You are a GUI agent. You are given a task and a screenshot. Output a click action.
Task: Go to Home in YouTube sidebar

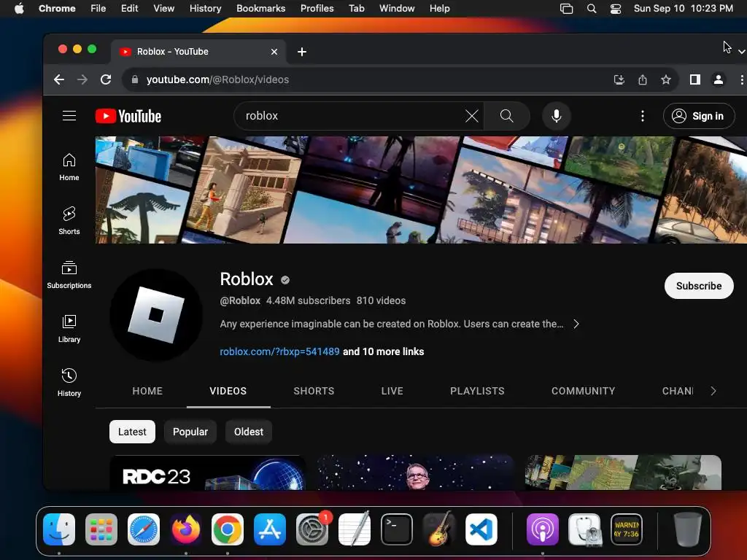click(x=69, y=167)
